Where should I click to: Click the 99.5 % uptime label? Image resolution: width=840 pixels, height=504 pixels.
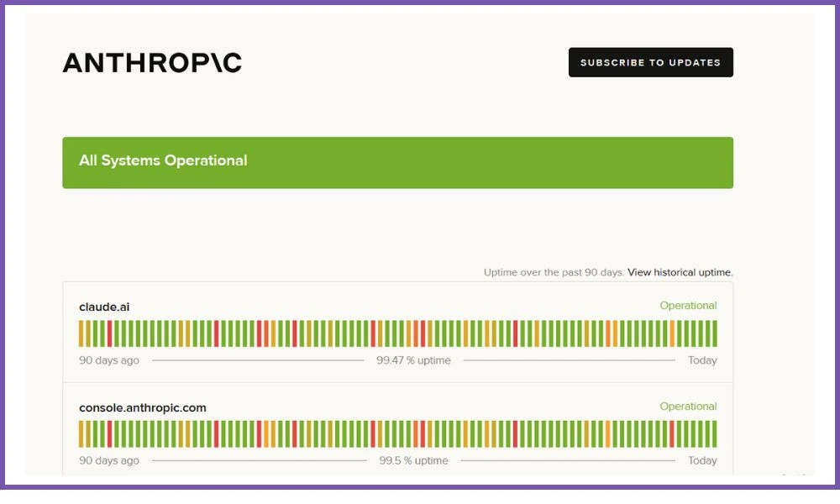(x=413, y=460)
